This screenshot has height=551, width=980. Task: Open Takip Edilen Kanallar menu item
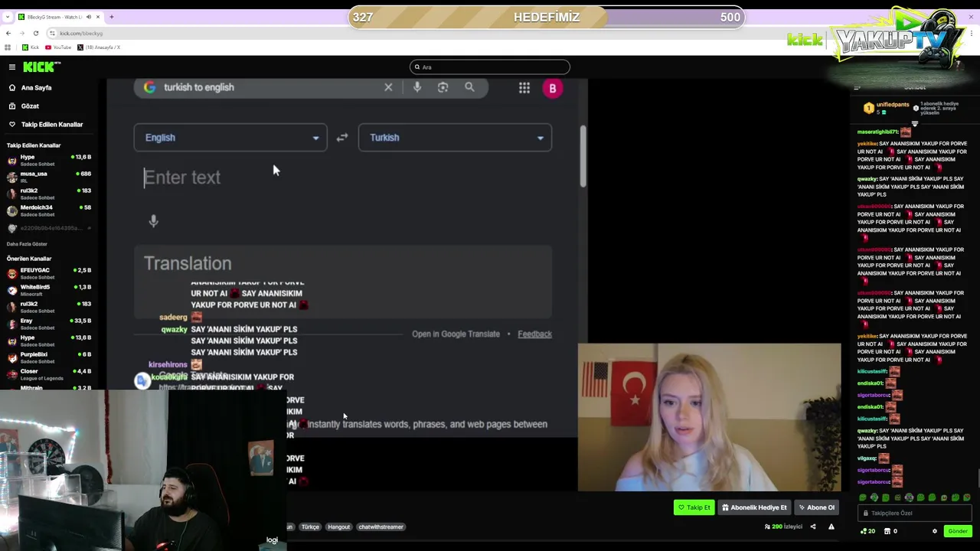[x=46, y=125]
